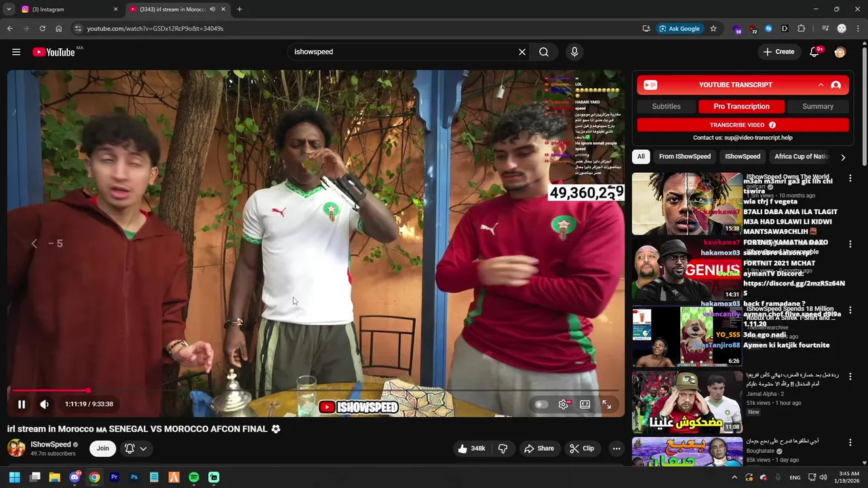868x488 pixels.
Task: Open the 15:38 IShowSpeed thumbnail video
Action: 687,203
